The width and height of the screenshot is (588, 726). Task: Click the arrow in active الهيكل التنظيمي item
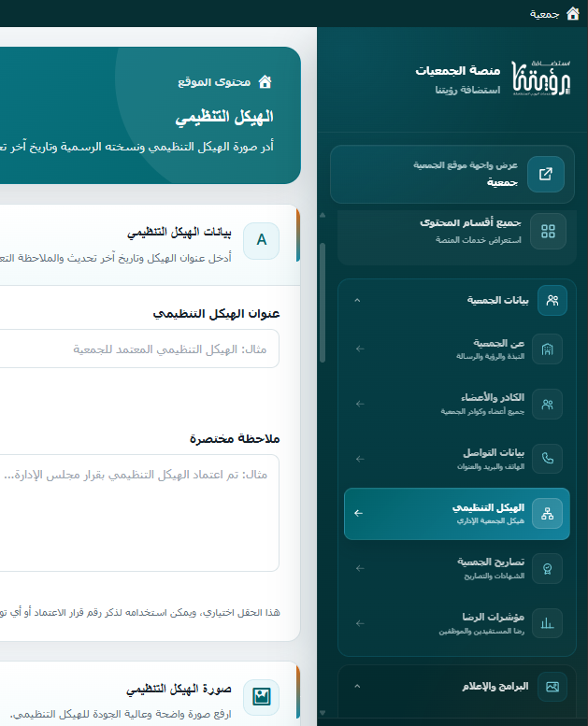(x=359, y=513)
